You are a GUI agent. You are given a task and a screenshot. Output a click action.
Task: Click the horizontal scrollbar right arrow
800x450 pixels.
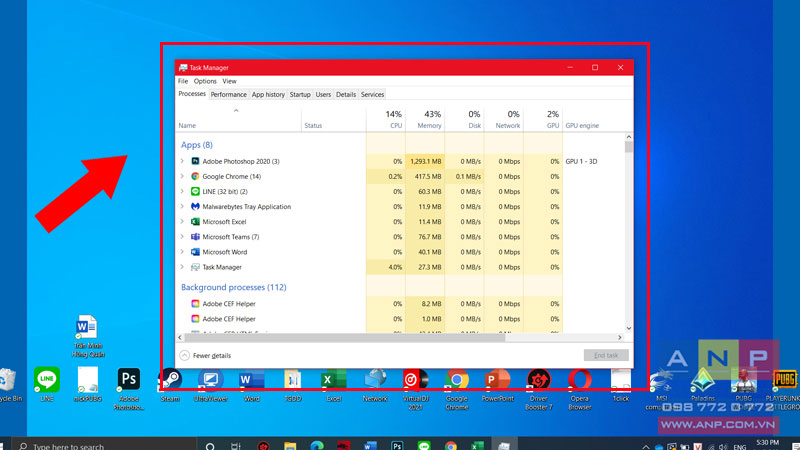click(620, 337)
